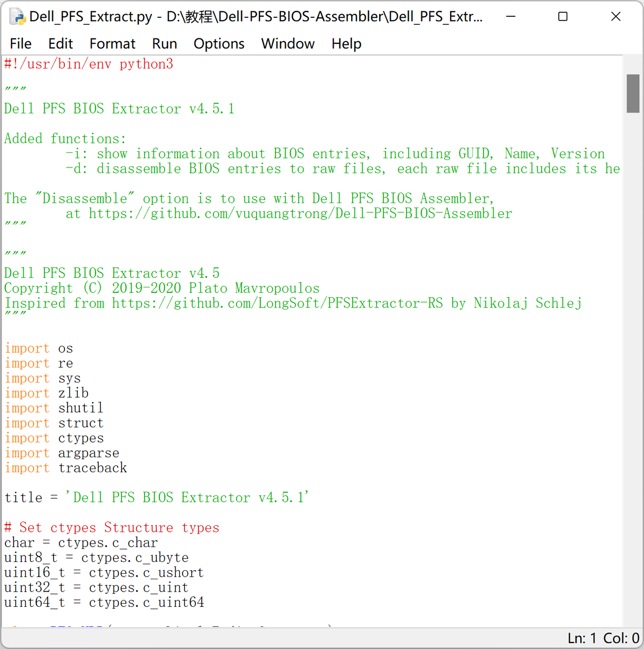Click the '-i: show information' line

click(x=335, y=154)
